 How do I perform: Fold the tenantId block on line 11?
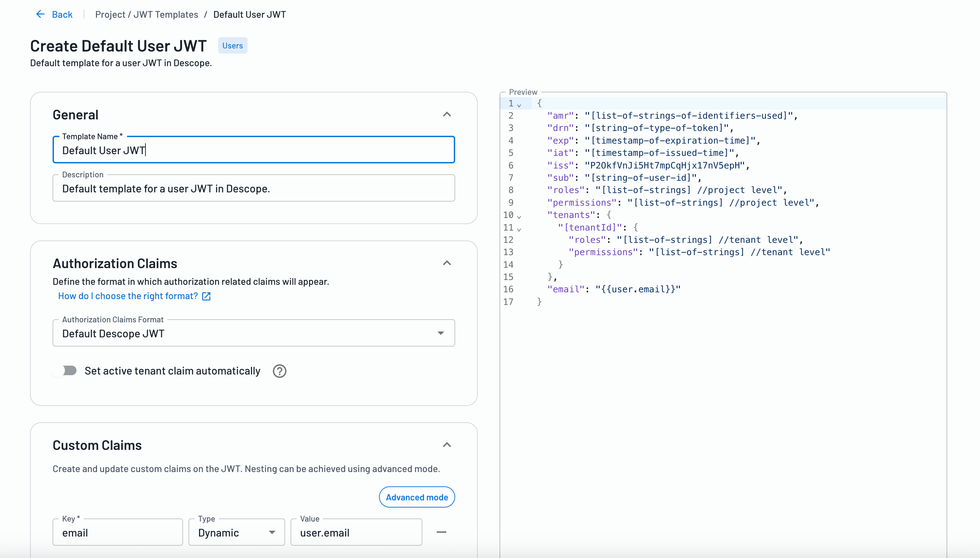(x=520, y=229)
